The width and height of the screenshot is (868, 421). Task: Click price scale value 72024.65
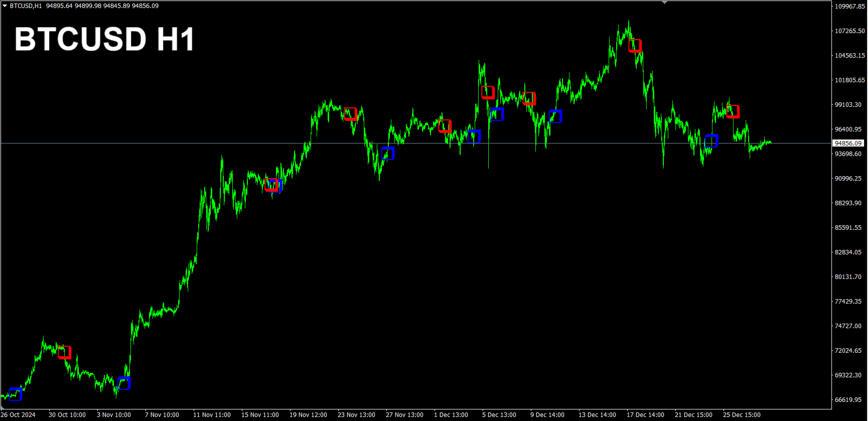(x=848, y=351)
